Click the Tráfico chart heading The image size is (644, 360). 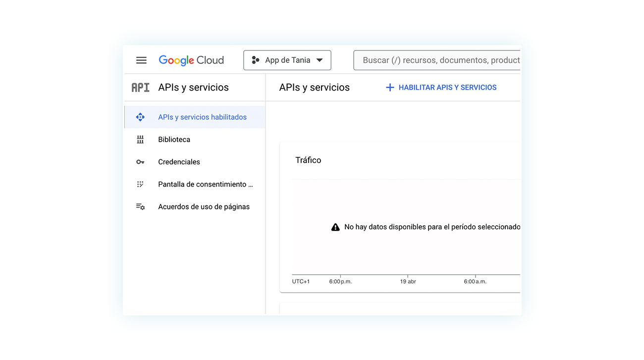pyautogui.click(x=308, y=160)
